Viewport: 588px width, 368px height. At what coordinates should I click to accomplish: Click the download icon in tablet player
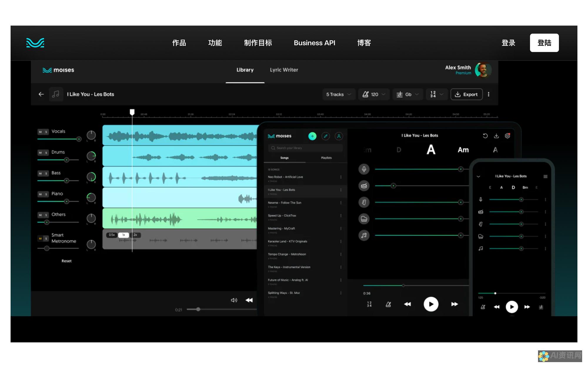tap(496, 136)
